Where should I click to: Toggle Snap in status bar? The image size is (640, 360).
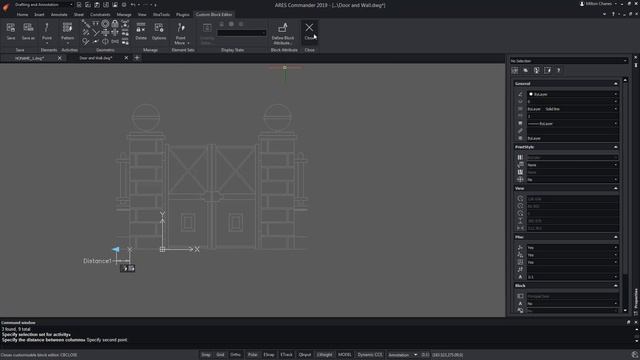point(206,355)
